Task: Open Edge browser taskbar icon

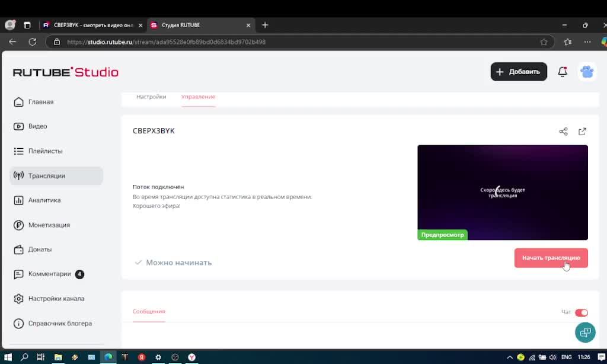Action: (108, 357)
